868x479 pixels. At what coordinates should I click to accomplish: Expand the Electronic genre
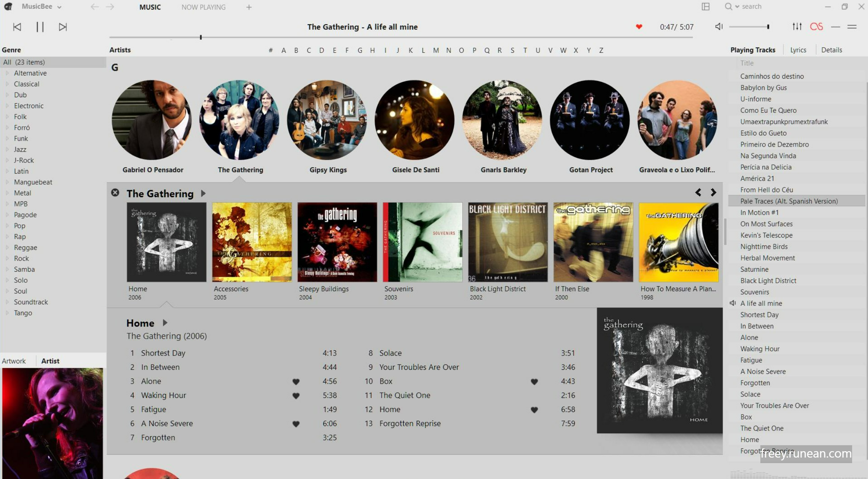point(7,106)
